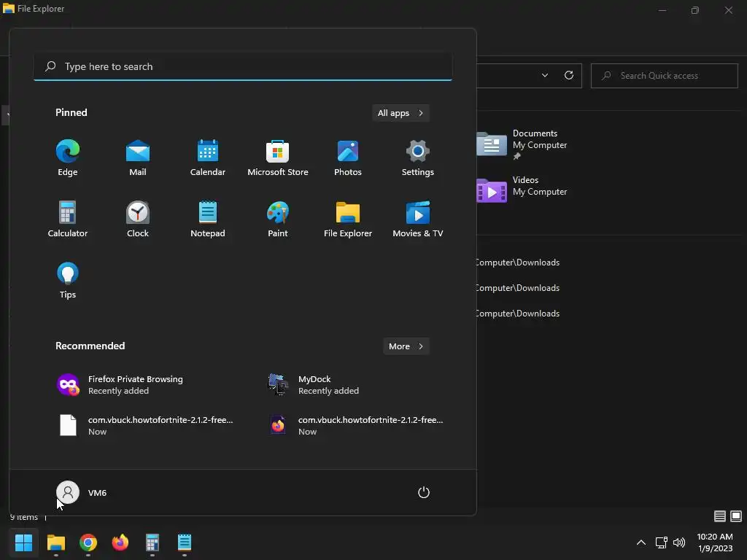Launch the Mail app
Viewport: 747px width, 560px height.
pos(138,158)
